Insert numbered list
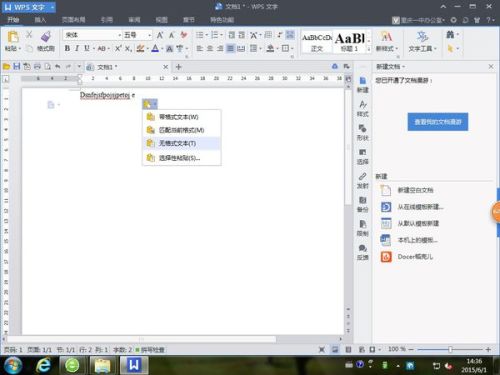Screen dimensions: 500x375 214,35
